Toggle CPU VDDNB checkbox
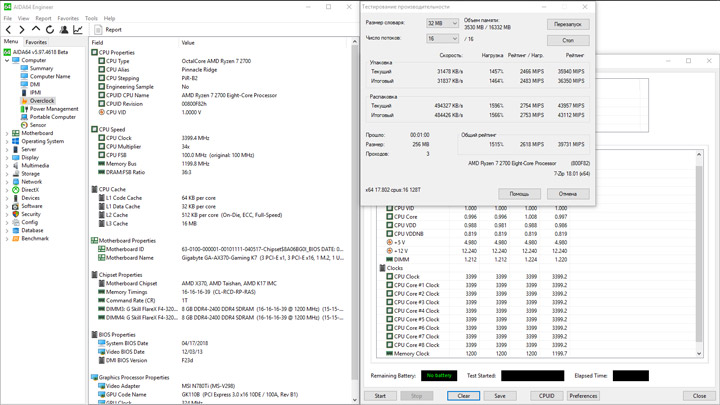 (x=389, y=234)
